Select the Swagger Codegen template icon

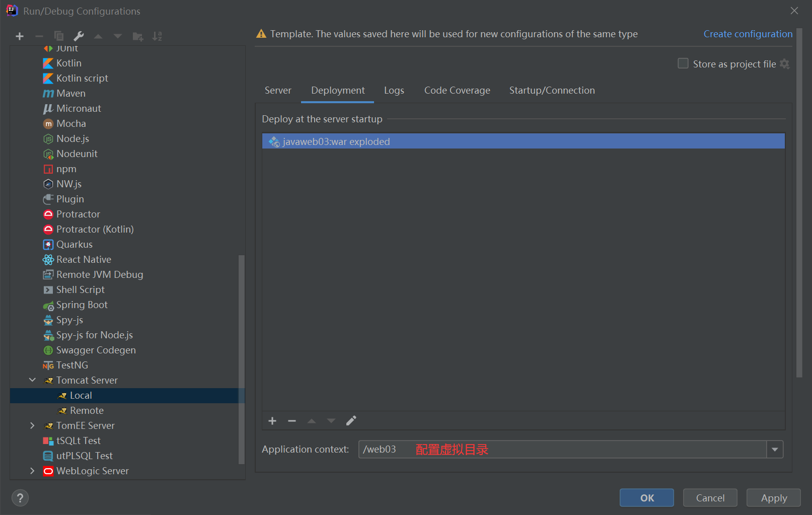[48, 350]
